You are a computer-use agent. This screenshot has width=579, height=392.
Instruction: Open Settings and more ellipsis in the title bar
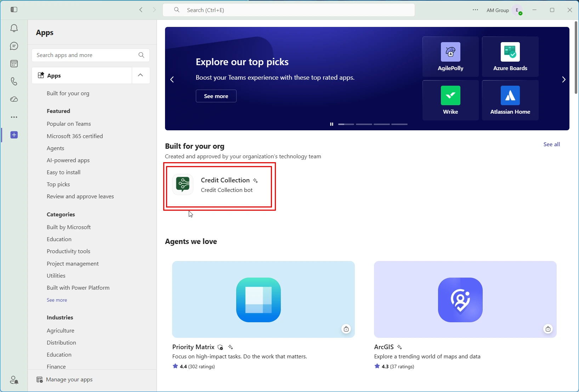475,10
